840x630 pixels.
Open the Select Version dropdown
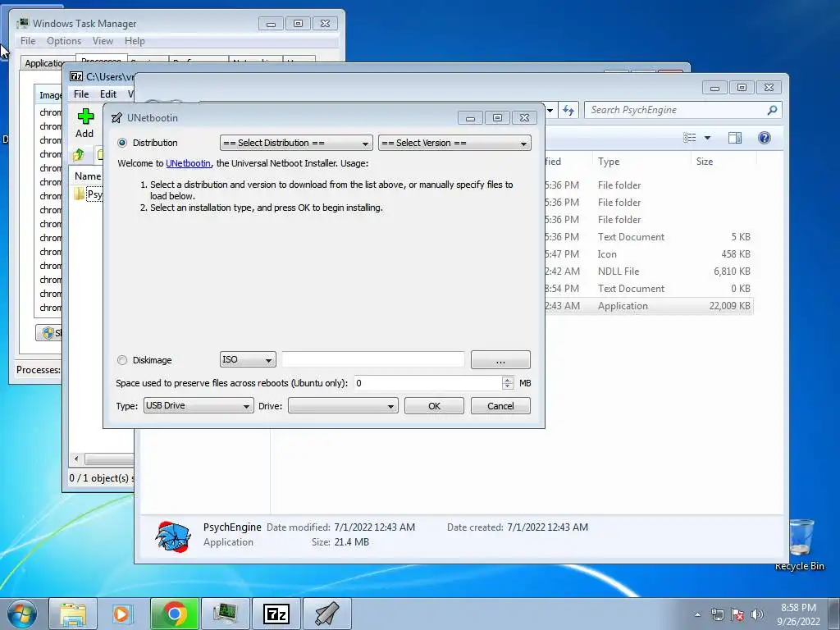(454, 143)
